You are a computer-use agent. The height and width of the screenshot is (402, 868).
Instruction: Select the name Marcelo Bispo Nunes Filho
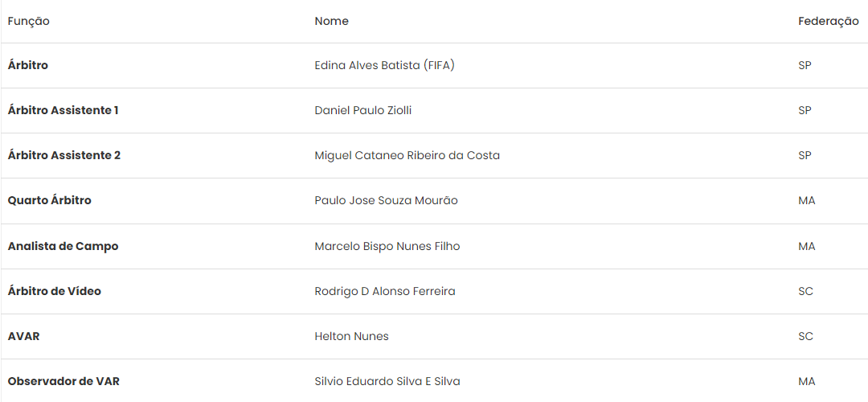click(387, 246)
